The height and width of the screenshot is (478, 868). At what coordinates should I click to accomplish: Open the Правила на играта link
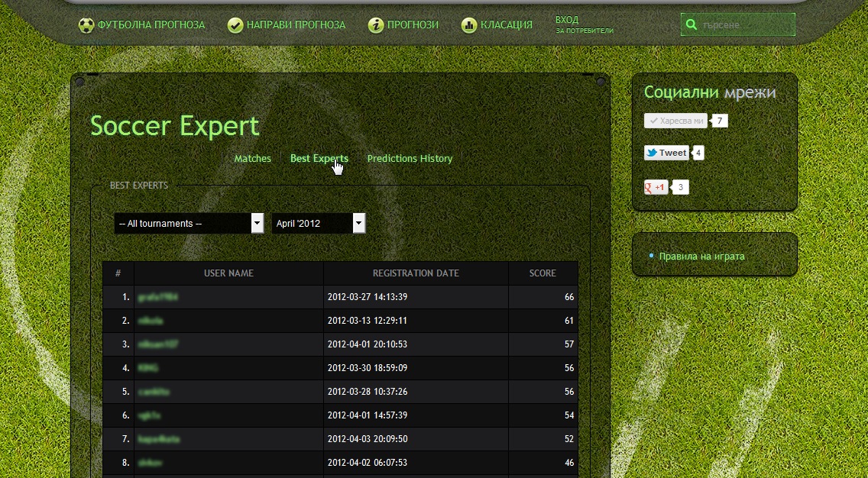[x=701, y=257]
